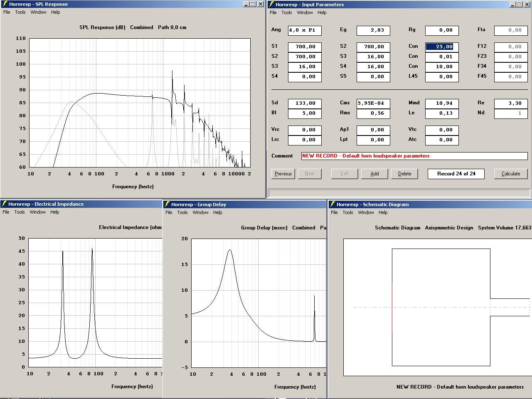
Task: Click the Re field 3,30
Action: click(x=511, y=103)
